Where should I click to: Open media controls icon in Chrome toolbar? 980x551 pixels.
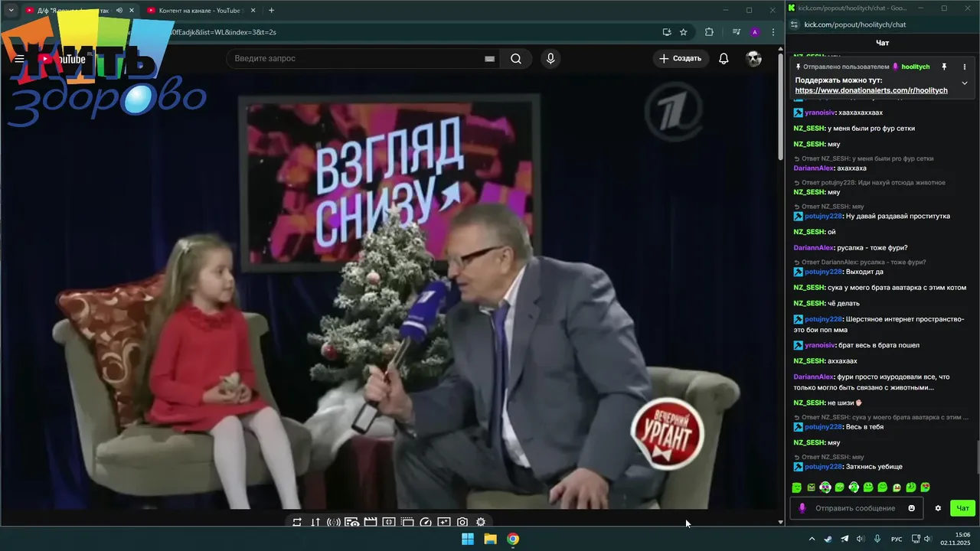[737, 32]
